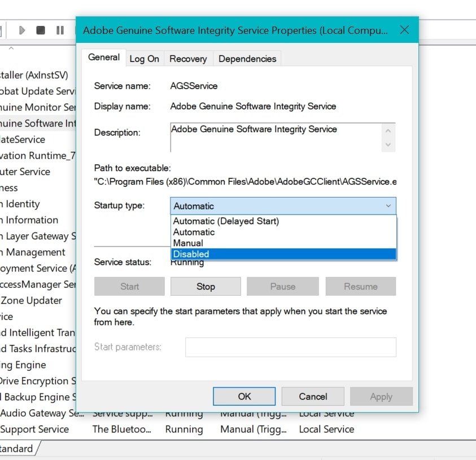Screen dimensions: 476x460
Task: Click Manual (Trigg... cell in Support Service row
Action: [x=254, y=429]
